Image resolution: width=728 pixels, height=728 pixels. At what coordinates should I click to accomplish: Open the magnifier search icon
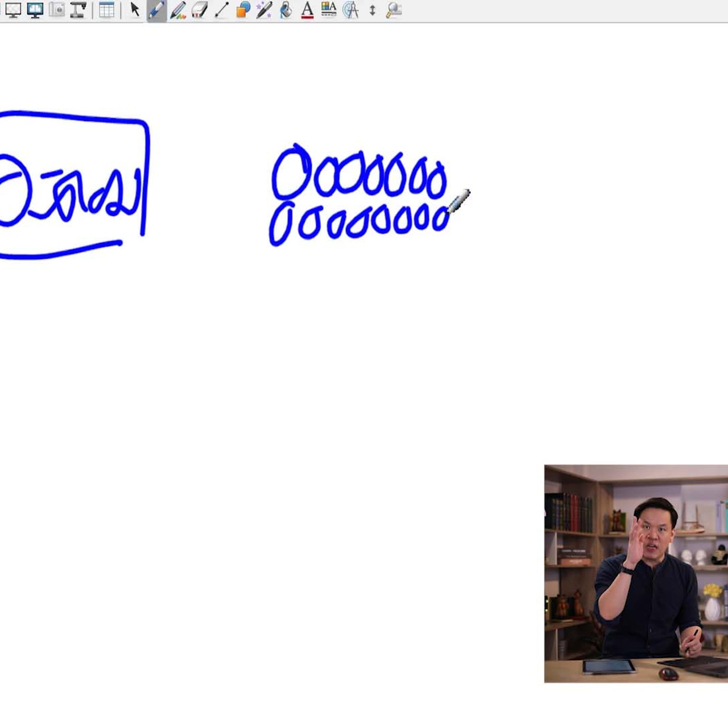click(394, 10)
